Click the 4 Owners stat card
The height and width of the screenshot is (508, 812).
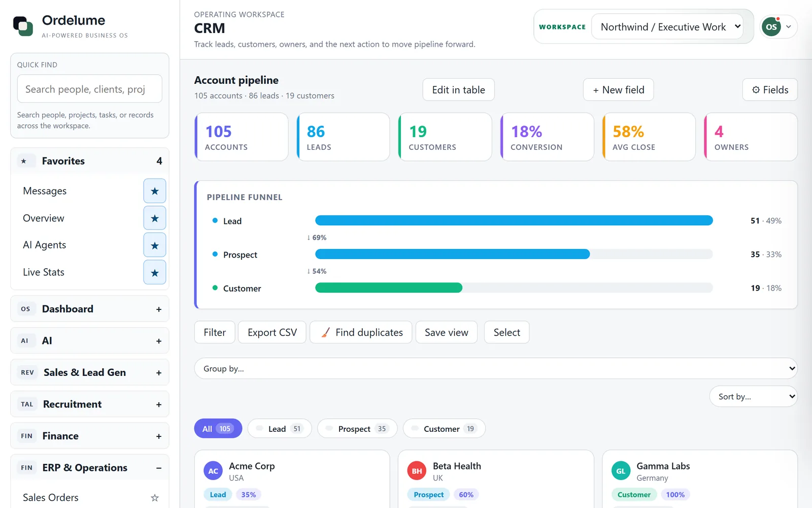pyautogui.click(x=751, y=137)
